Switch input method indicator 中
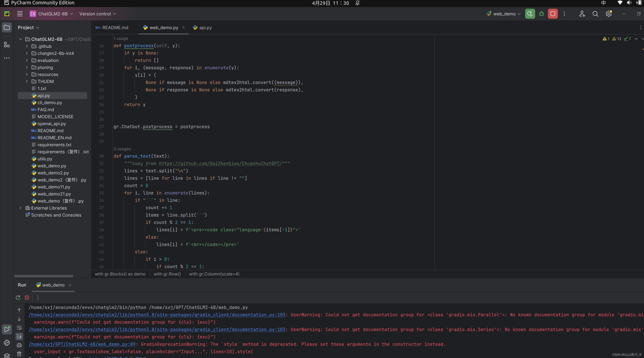The width and height of the screenshot is (644, 358). (x=604, y=3)
